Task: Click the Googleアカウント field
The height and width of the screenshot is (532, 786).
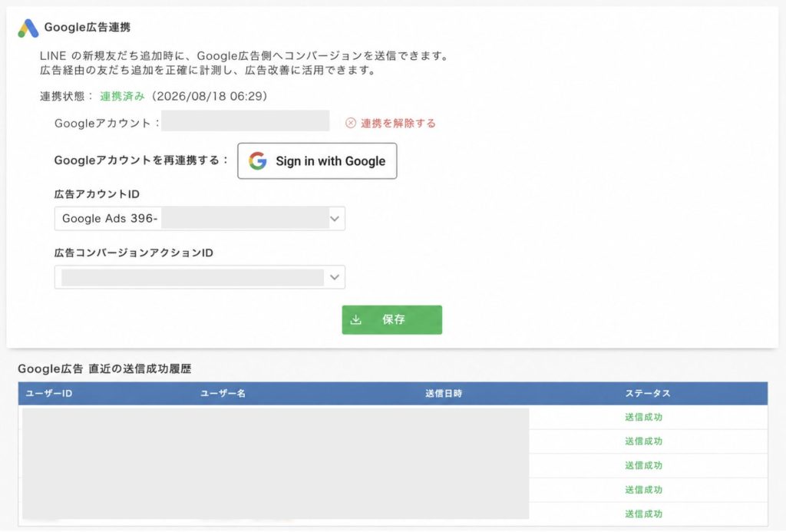Action: [x=245, y=121]
